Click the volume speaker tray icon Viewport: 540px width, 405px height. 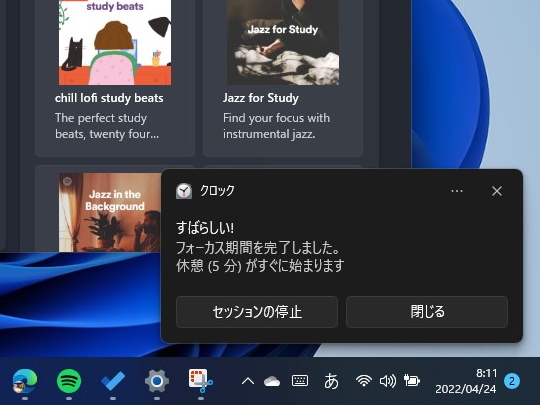pyautogui.click(x=388, y=381)
